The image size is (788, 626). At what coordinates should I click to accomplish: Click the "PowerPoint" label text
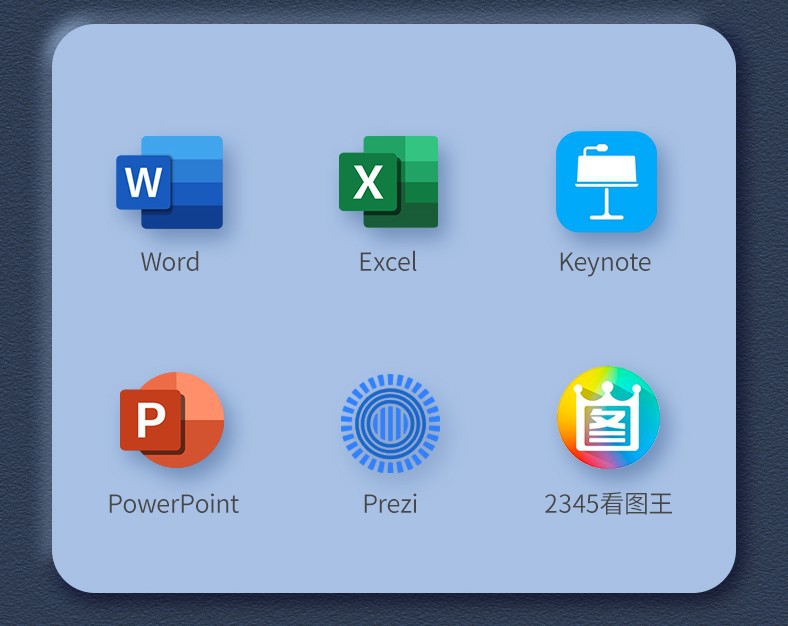(x=173, y=504)
